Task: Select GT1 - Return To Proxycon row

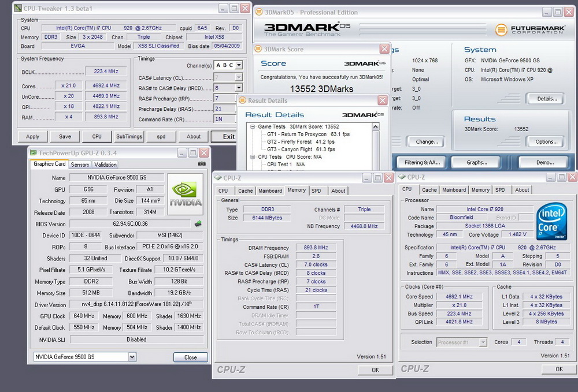Action: [308, 135]
